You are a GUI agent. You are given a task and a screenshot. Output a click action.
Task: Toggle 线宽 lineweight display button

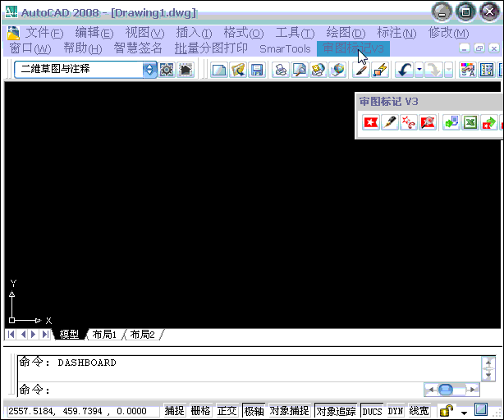[x=419, y=411]
